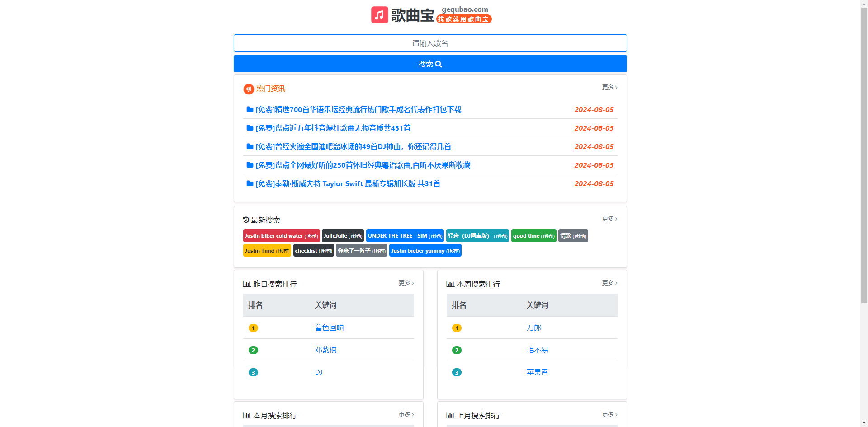Click rank 2 badge beside 毛不易
This screenshot has width=868, height=427.
457,350
